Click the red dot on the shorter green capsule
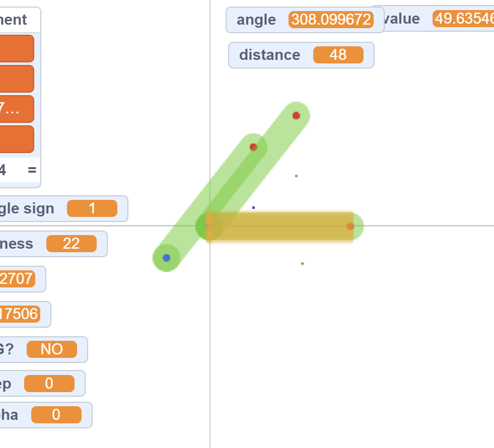The image size is (494, 448). click(253, 147)
